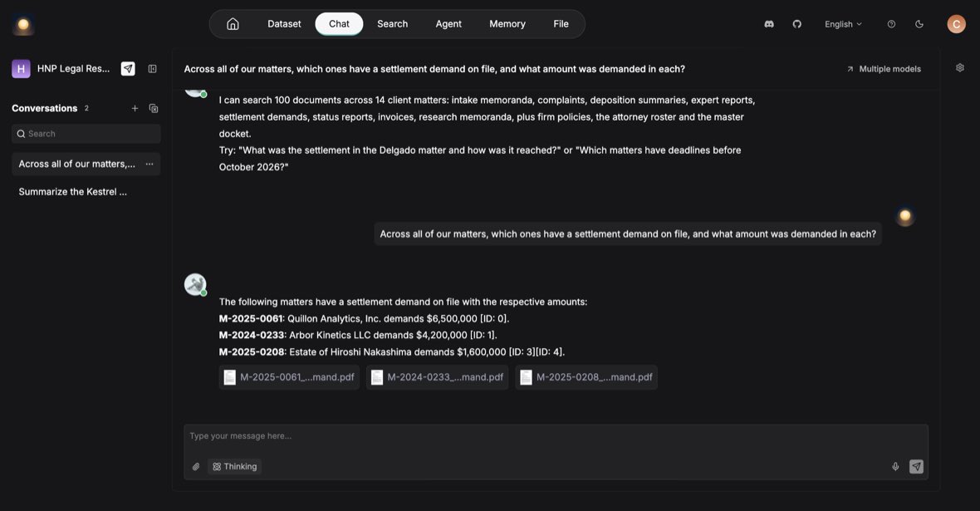Click the assistant avatar beside the settlement answer

195,285
